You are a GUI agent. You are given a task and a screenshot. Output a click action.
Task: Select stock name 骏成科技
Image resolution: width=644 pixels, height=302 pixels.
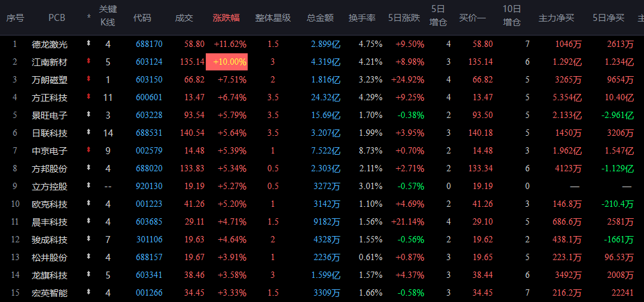(x=50, y=240)
